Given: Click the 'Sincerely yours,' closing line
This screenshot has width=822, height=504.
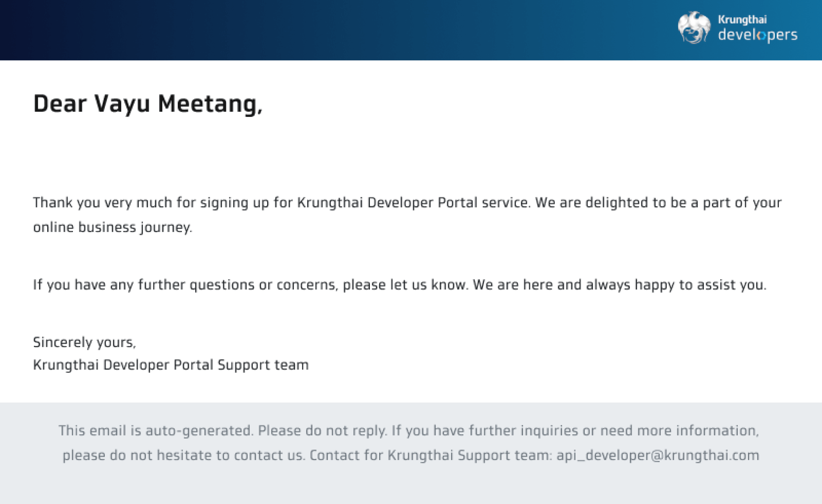Looking at the screenshot, I should [85, 342].
